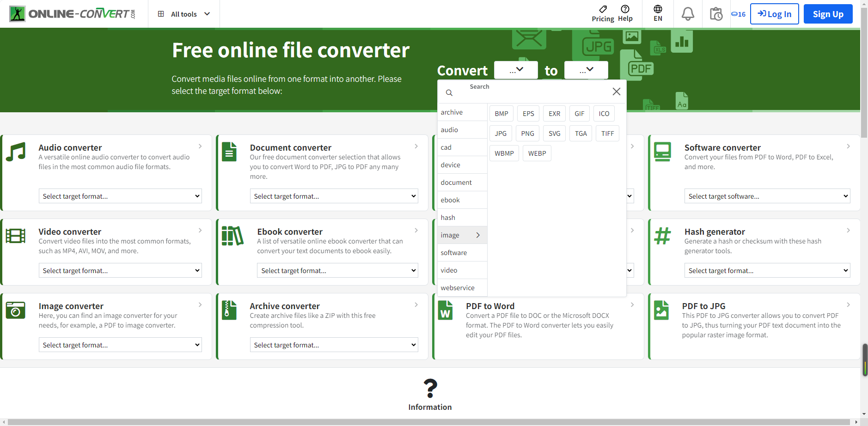Screen dimensions: 868x426
Task: Select the PNG format button
Action: tap(527, 134)
